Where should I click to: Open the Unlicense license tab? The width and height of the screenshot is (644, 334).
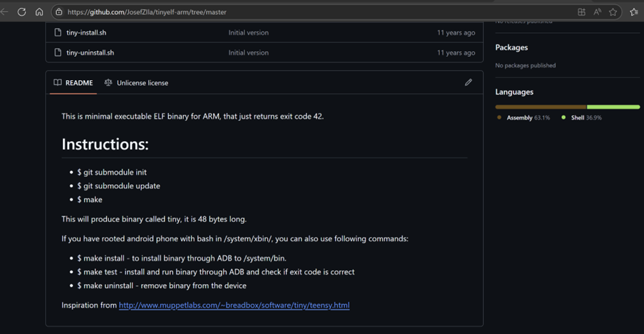tap(136, 83)
